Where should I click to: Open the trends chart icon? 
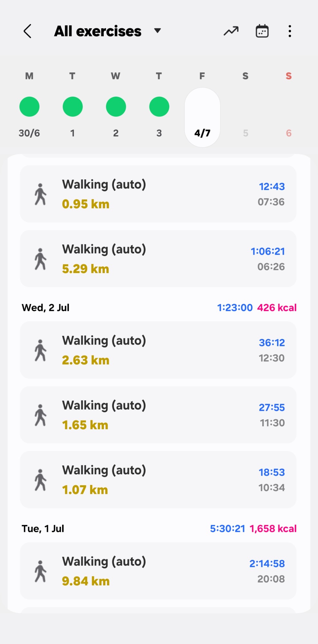(x=231, y=31)
